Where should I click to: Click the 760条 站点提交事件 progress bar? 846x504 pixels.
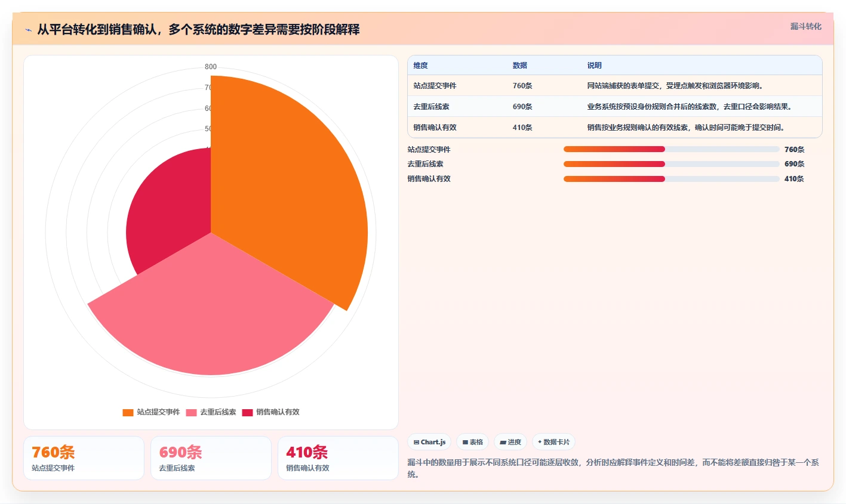click(x=671, y=149)
